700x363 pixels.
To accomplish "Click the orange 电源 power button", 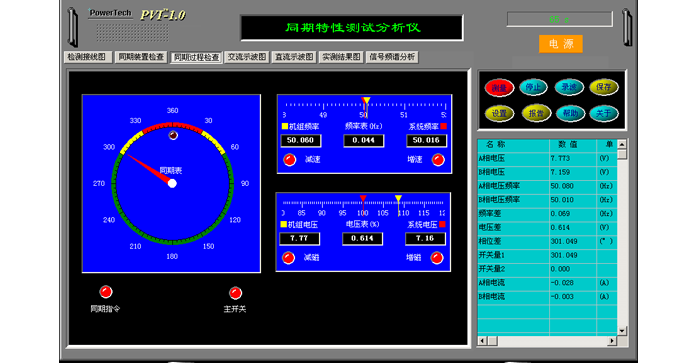I will coord(561,44).
